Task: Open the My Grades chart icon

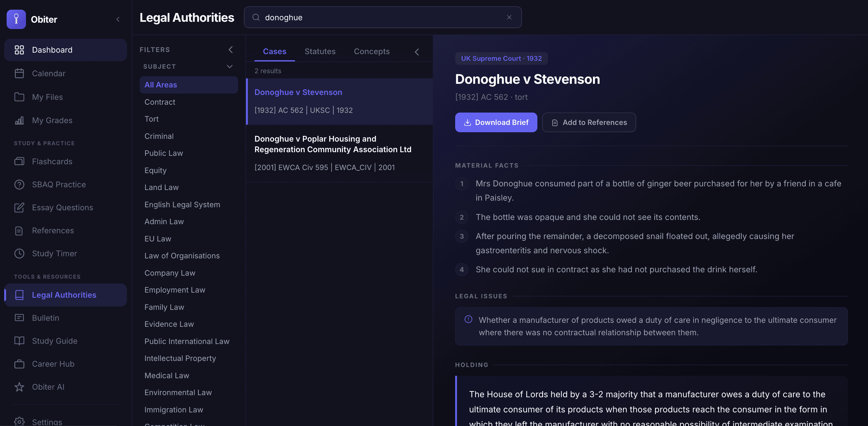Action: pyautogui.click(x=19, y=120)
